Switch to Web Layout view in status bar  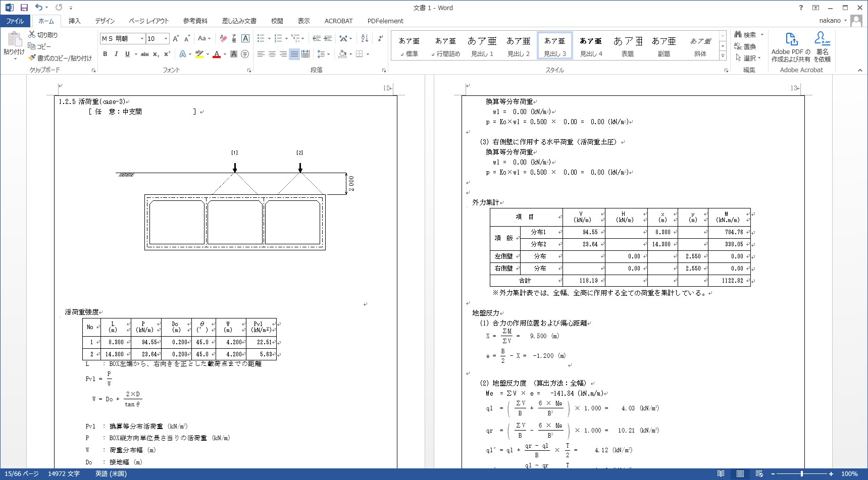tap(759, 474)
